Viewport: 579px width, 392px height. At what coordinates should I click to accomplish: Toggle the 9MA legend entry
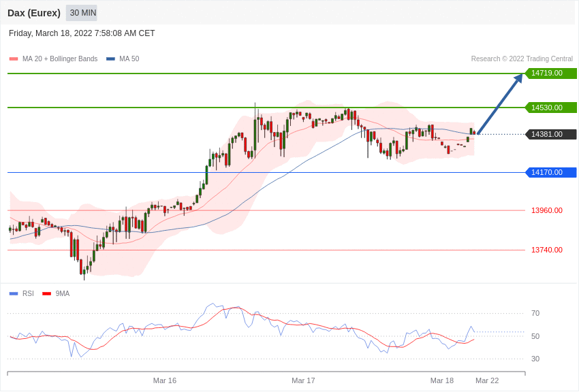tap(56, 293)
